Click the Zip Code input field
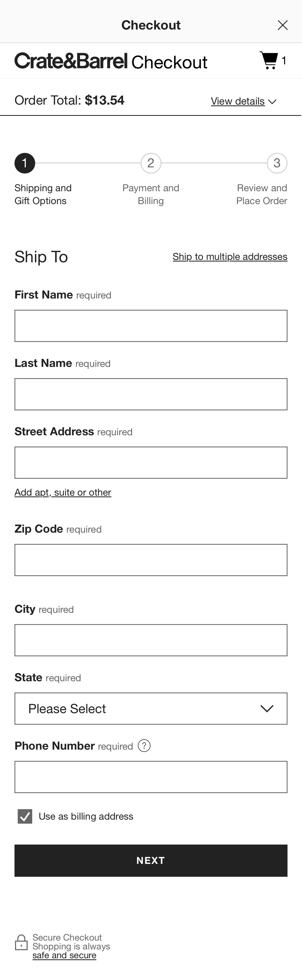Viewport: 302px width, 980px height. [x=151, y=560]
